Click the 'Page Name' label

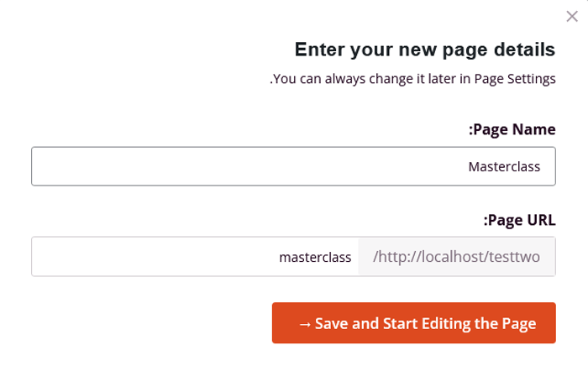click(512, 129)
